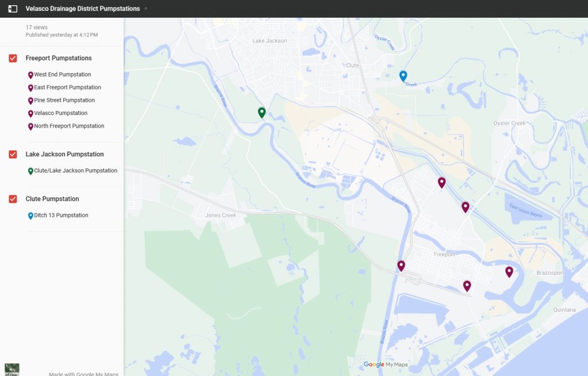Click Ditch 13 Pumpstation in sidebar
Screen dimensions: 588x376
(x=61, y=216)
